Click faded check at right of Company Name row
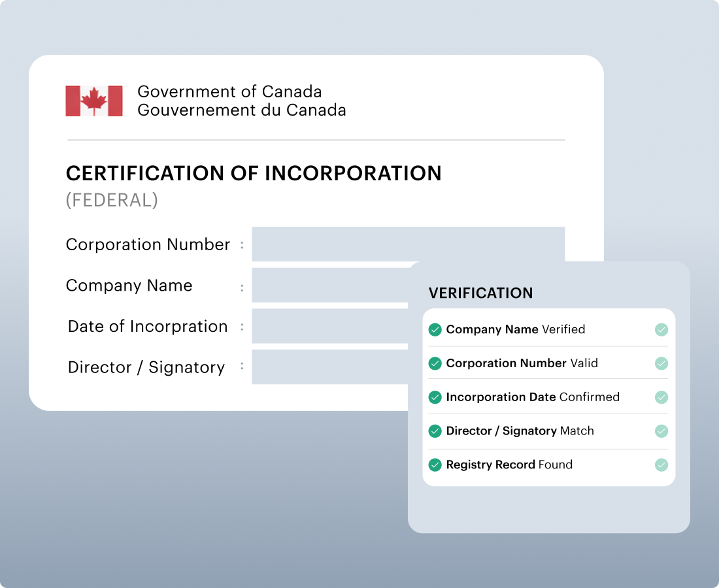 661,329
